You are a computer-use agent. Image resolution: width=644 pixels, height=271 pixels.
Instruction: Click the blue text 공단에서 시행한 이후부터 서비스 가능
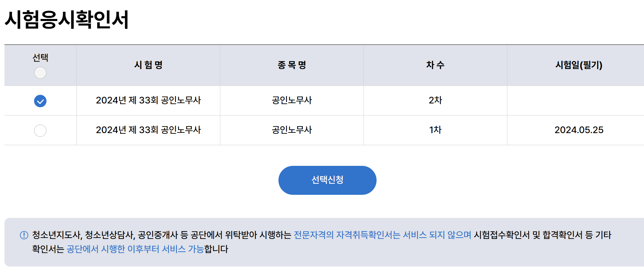(x=135, y=249)
